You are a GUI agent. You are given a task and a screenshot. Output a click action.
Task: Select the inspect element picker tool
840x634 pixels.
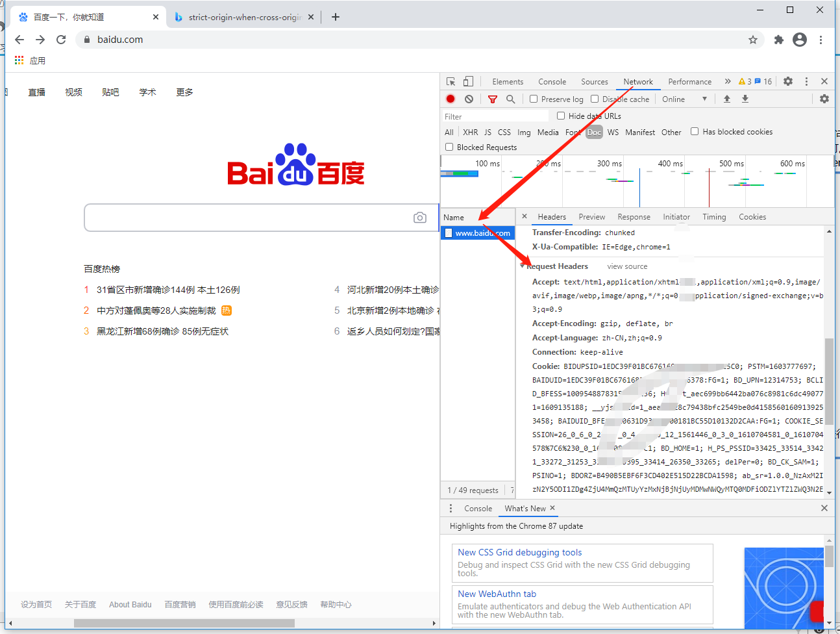tap(451, 81)
